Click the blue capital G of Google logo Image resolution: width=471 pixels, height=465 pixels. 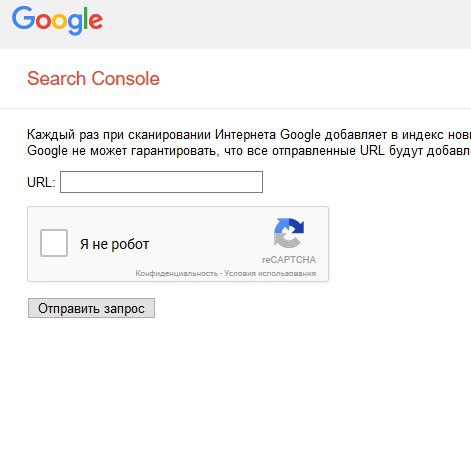(x=23, y=18)
